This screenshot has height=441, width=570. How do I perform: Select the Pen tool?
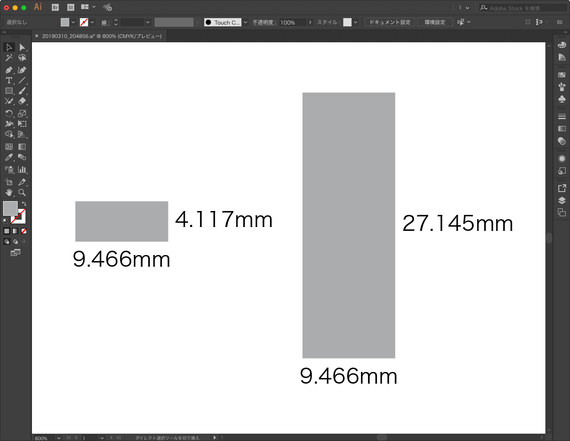point(9,70)
